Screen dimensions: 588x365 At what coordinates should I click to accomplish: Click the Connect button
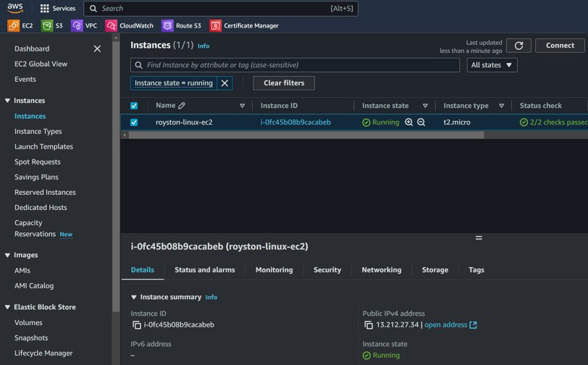click(x=560, y=46)
